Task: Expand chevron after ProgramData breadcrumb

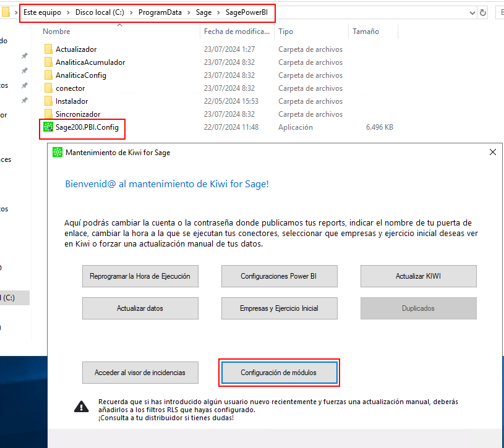Action: 189,12
